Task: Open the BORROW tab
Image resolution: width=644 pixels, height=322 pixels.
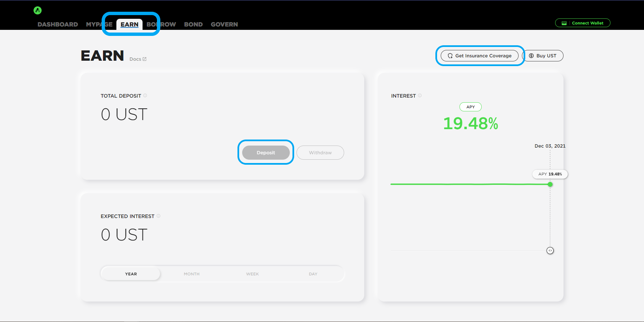Action: 161,24
